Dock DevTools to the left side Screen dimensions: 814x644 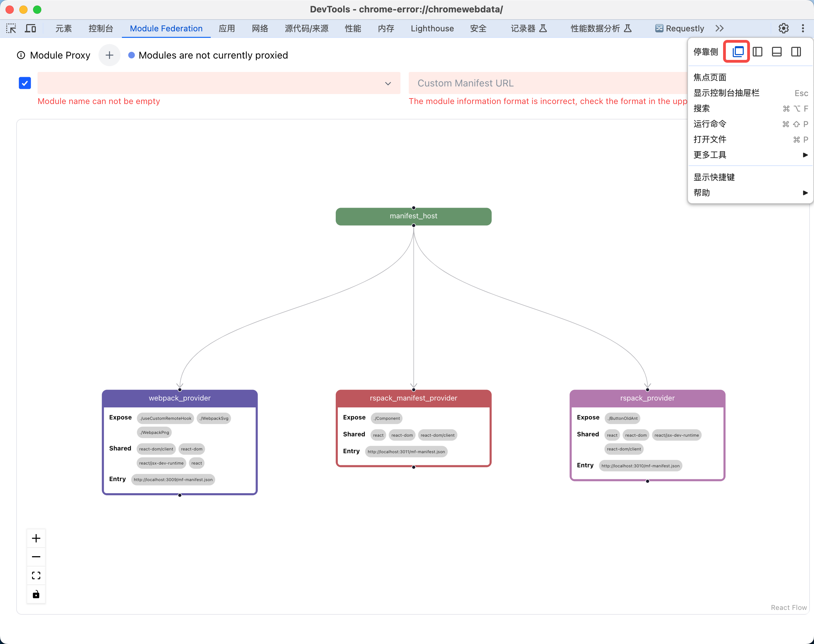coord(758,52)
